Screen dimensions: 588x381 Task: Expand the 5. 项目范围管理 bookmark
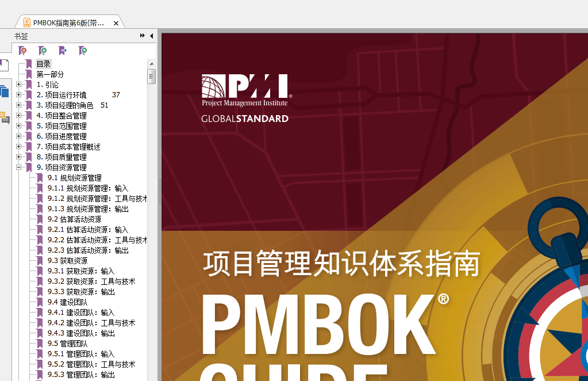coord(19,126)
